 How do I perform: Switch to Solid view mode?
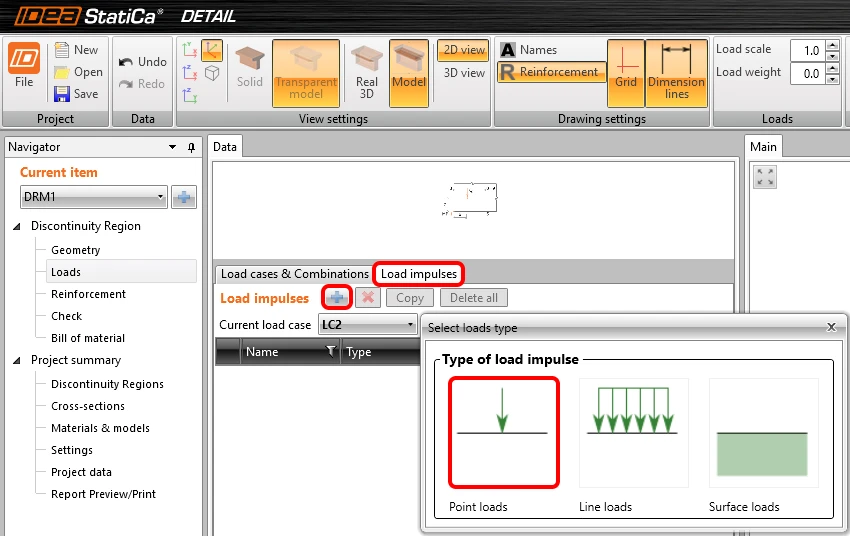coord(250,68)
